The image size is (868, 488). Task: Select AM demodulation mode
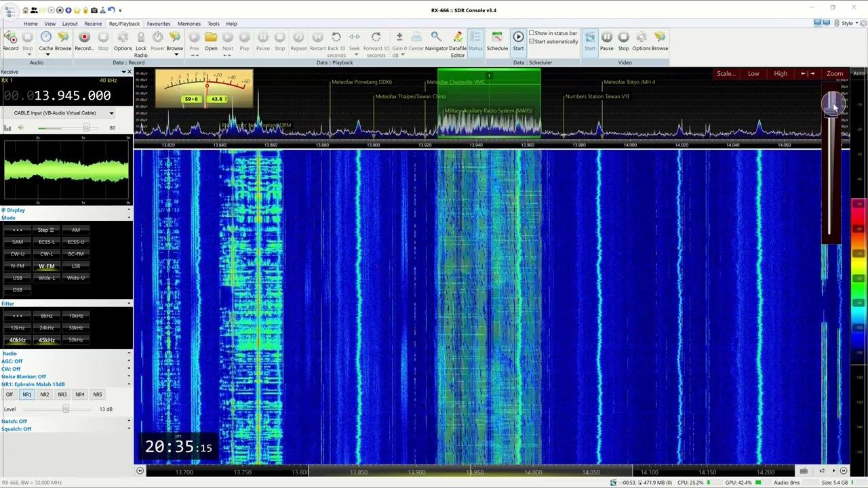(x=76, y=230)
